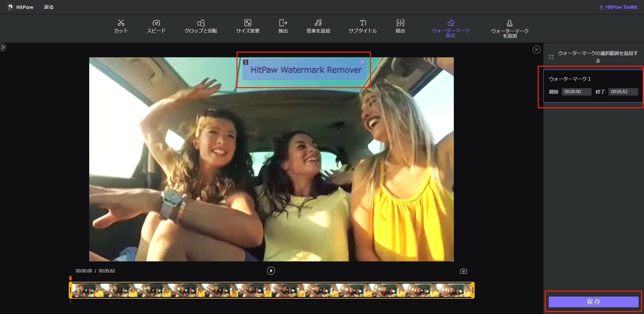The height and width of the screenshot is (314, 644).
Task: Click the timeline right trim handle
Action: pos(473,290)
